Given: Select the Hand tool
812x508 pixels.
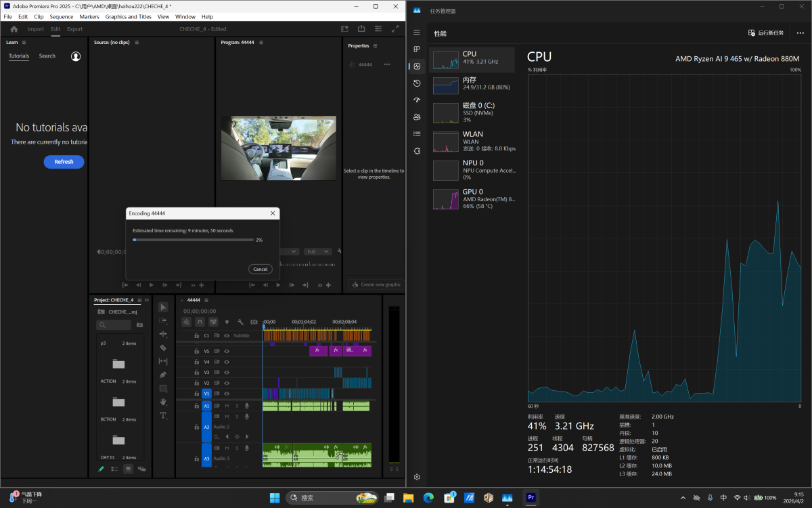Looking at the screenshot, I should pos(163,402).
